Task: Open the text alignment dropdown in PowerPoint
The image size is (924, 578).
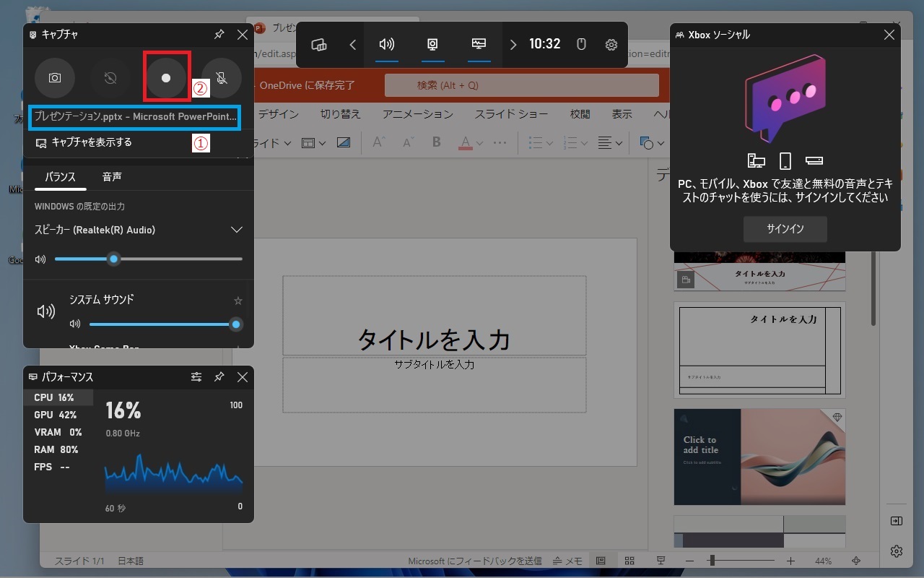Action: pos(610,143)
